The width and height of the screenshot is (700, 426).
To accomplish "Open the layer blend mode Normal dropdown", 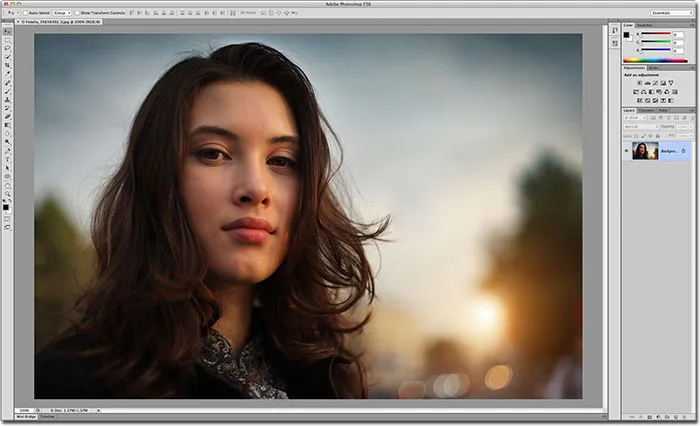I will coord(642,127).
